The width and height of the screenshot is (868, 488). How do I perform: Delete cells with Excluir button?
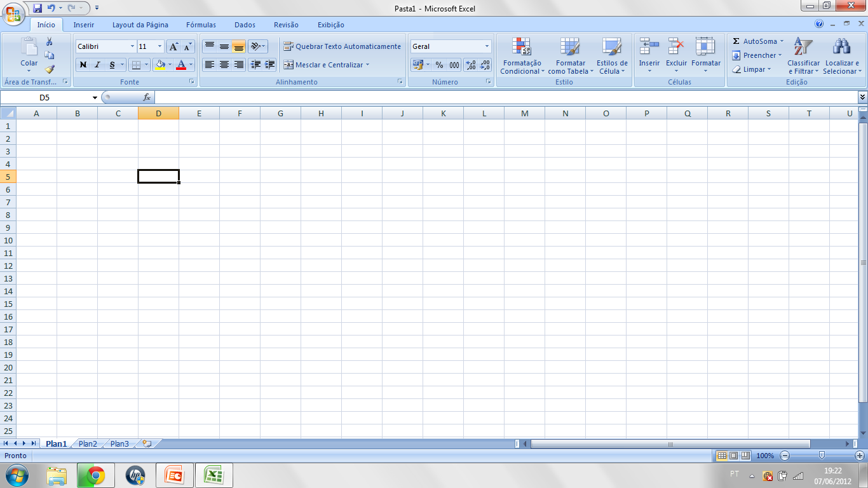677,56
